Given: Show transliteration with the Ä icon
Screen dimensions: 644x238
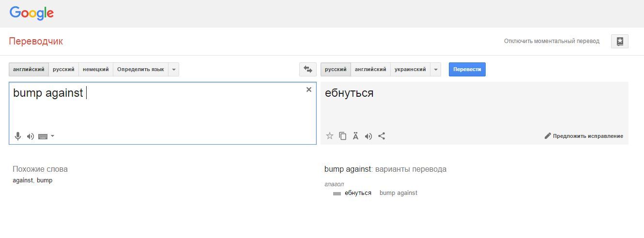Looking at the screenshot, I should pyautogui.click(x=355, y=136).
